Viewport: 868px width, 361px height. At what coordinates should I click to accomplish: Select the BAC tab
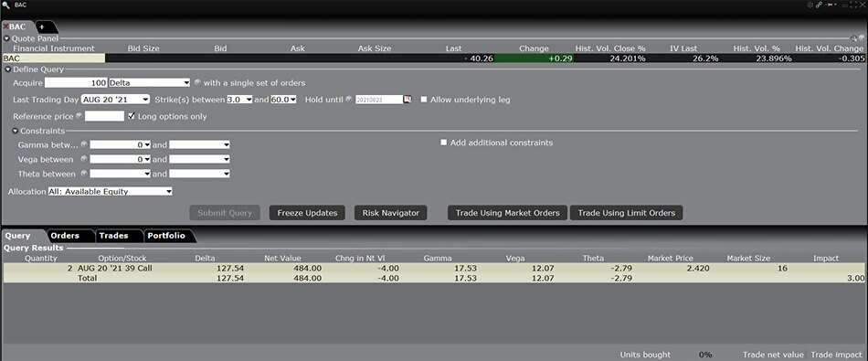[x=17, y=27]
